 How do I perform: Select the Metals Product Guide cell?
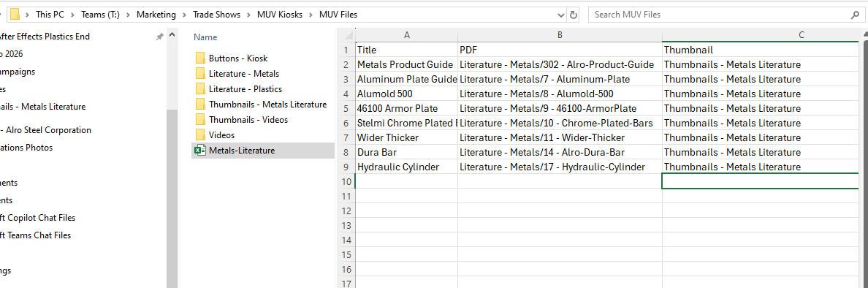click(406, 65)
